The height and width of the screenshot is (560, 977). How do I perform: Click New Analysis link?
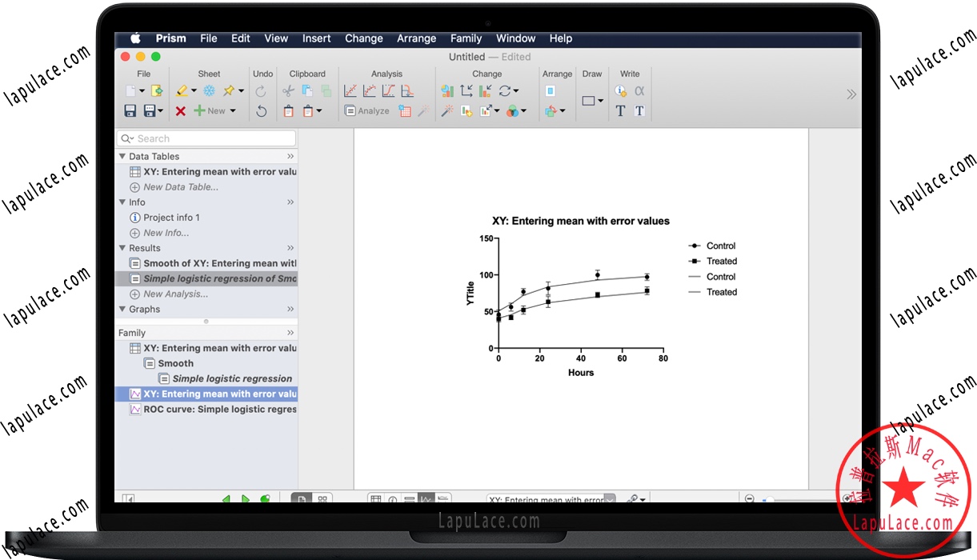175,294
